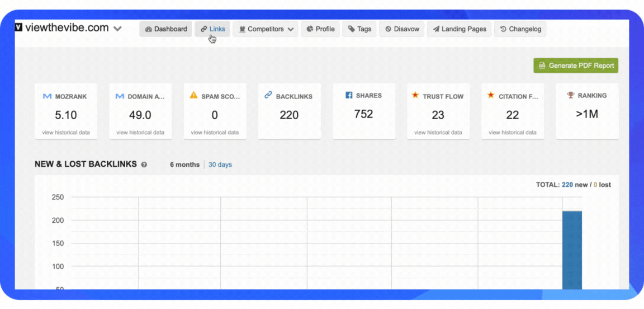View historical data for Spam Score
This screenshot has width=644, height=309.
(x=215, y=133)
